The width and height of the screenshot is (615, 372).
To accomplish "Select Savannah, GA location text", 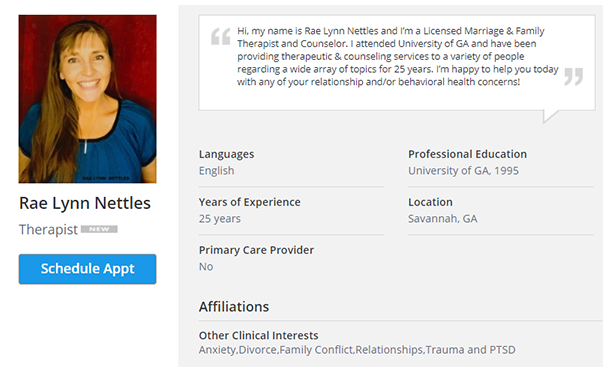I will tap(442, 219).
